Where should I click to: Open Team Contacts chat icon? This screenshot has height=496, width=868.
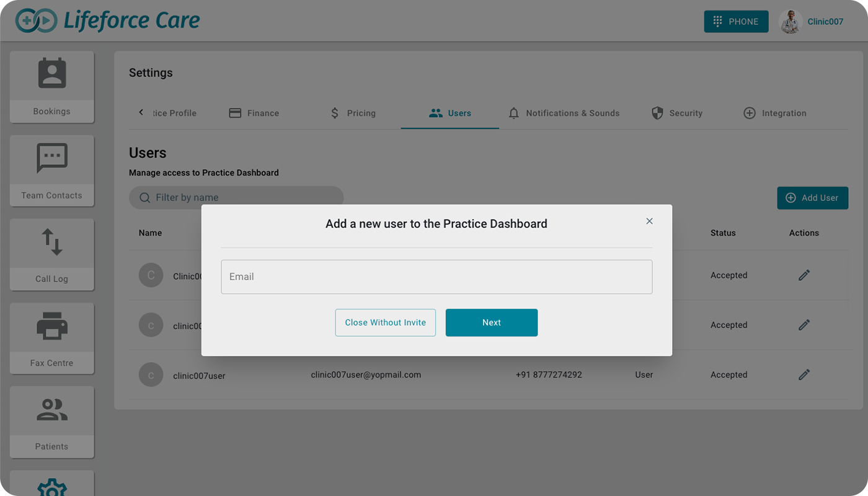point(52,159)
